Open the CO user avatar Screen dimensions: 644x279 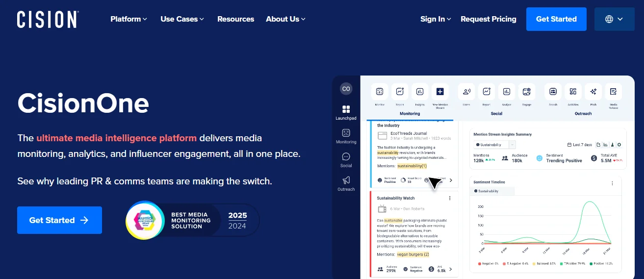pyautogui.click(x=346, y=89)
